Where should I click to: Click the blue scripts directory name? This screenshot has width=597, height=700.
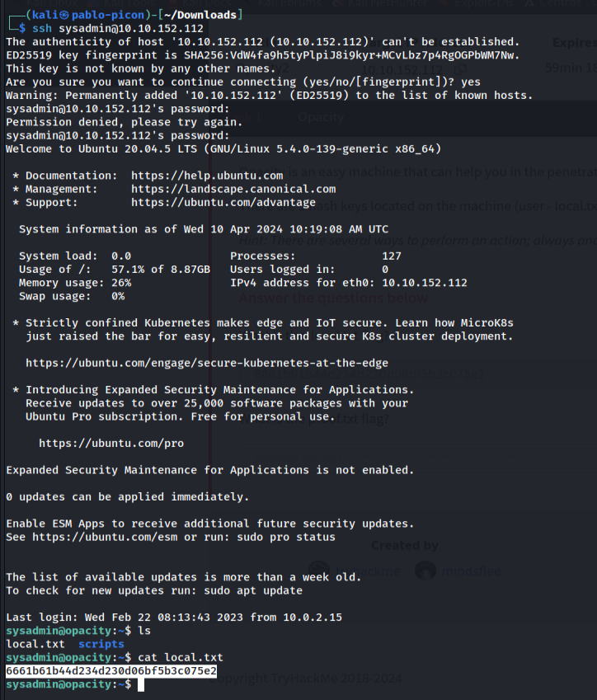click(101, 644)
